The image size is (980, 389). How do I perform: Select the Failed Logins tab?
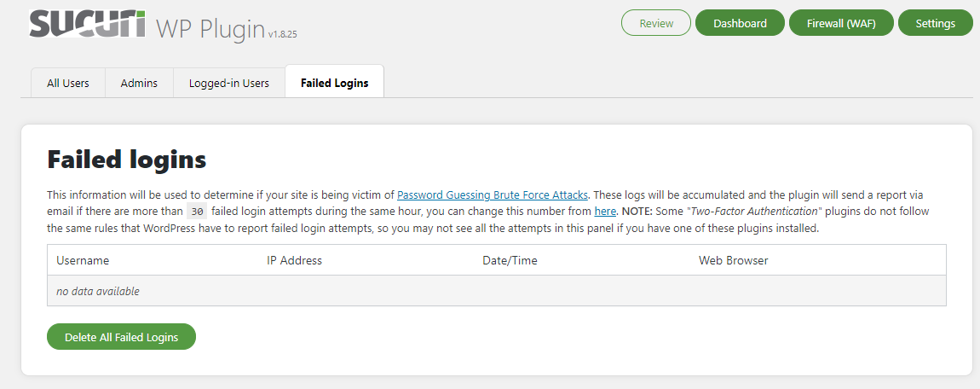[335, 83]
